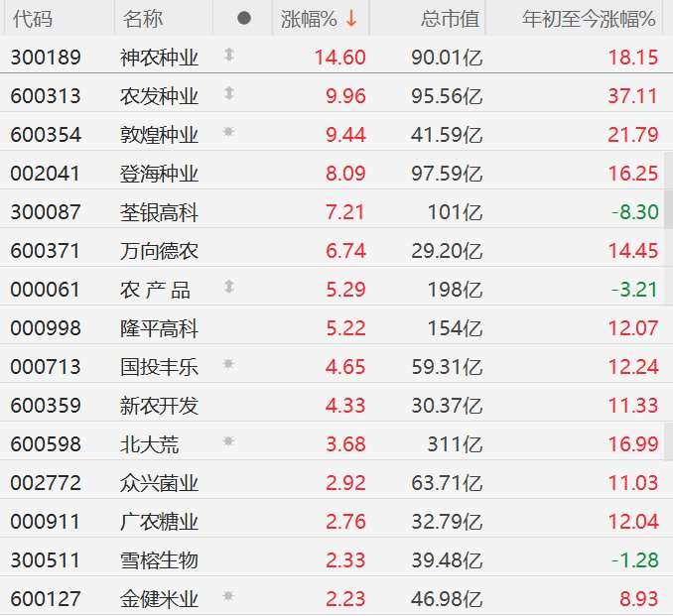
Task: Click the 14.60 gain value
Action: [339, 58]
